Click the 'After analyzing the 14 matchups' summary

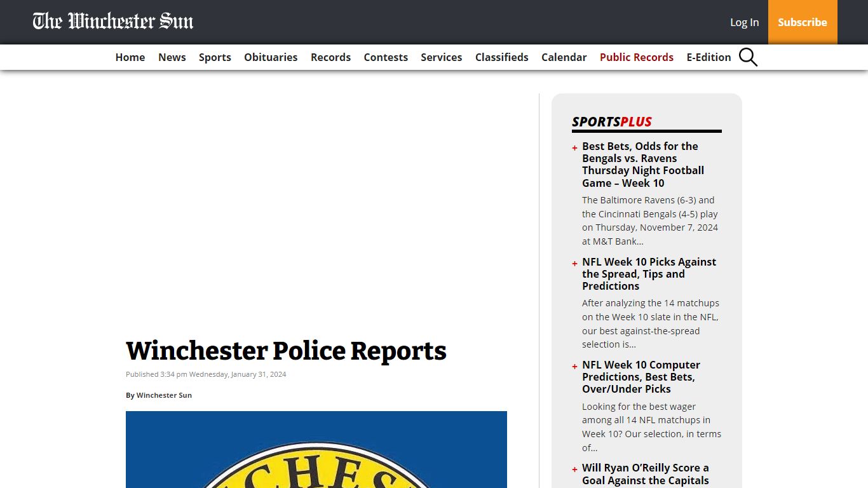click(651, 323)
